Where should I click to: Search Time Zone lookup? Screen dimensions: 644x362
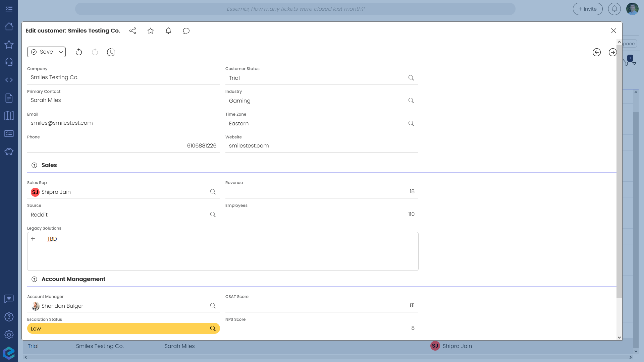point(411,123)
